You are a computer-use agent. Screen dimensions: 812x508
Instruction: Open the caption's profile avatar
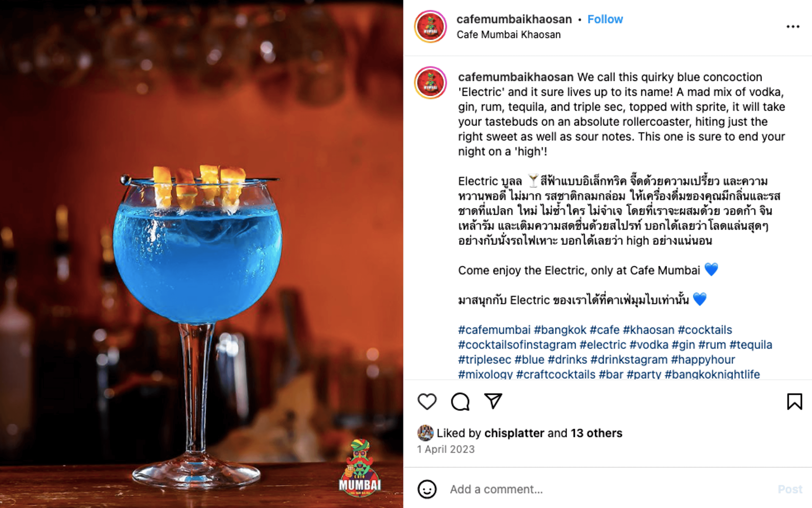coord(430,83)
